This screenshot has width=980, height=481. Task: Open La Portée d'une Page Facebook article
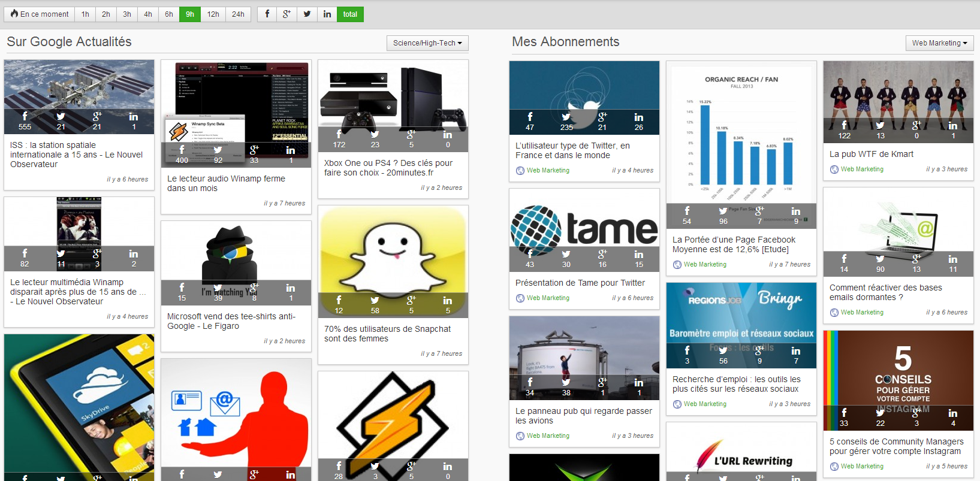point(734,244)
